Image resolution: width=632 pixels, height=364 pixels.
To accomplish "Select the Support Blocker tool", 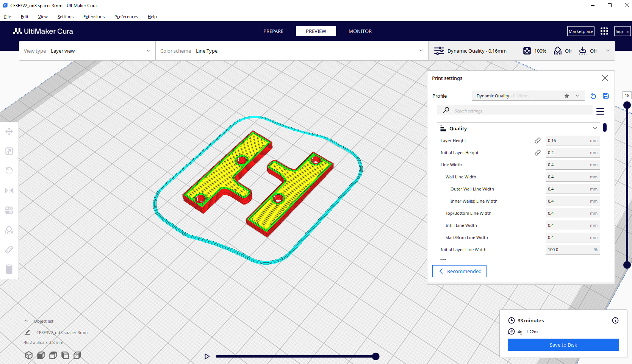I will point(9,230).
